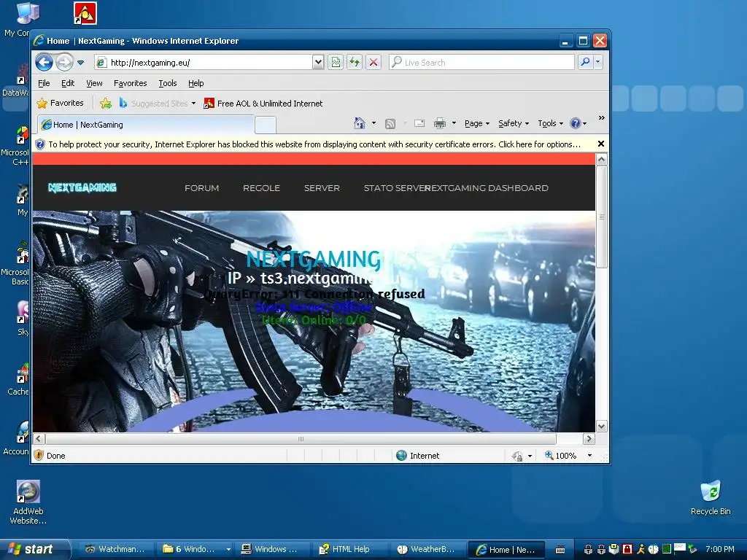This screenshot has width=747, height=560.
Task: Click the Forward navigation button
Action: (65, 63)
